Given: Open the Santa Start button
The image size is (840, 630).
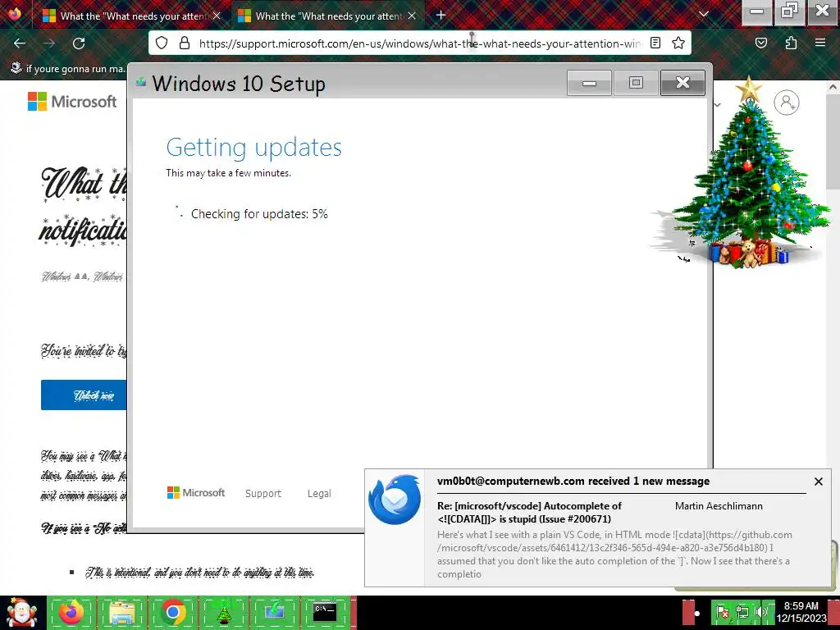Looking at the screenshot, I should coord(22,612).
